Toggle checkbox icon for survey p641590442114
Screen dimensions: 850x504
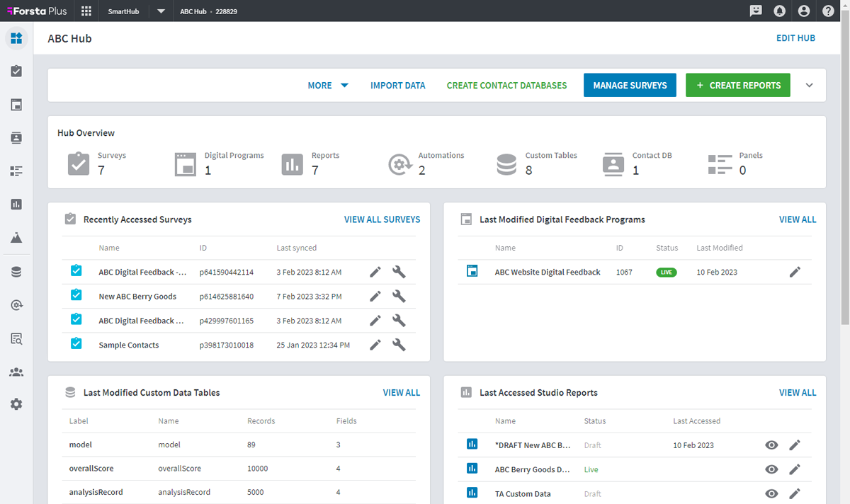pyautogui.click(x=76, y=270)
